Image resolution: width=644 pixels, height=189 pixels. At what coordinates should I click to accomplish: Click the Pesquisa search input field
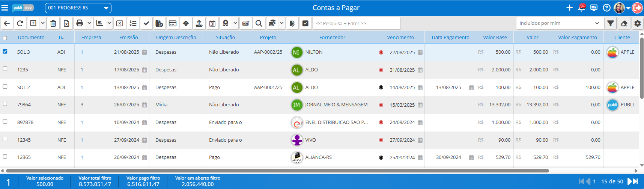[x=356, y=23]
